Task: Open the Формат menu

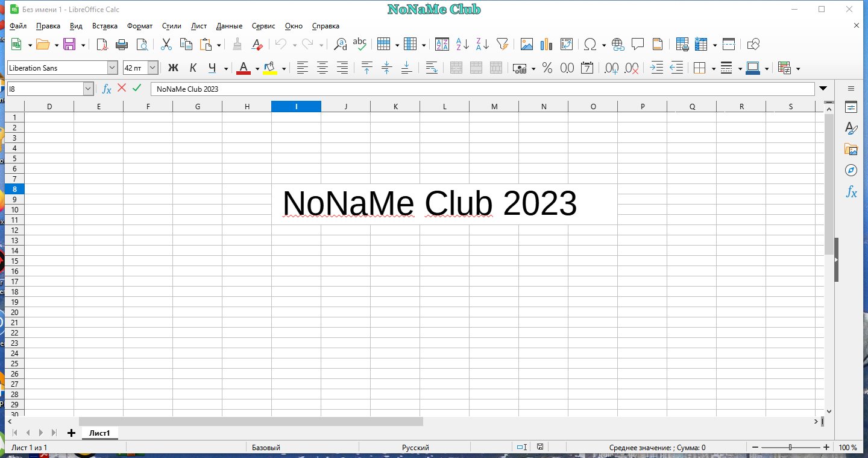Action: tap(140, 26)
